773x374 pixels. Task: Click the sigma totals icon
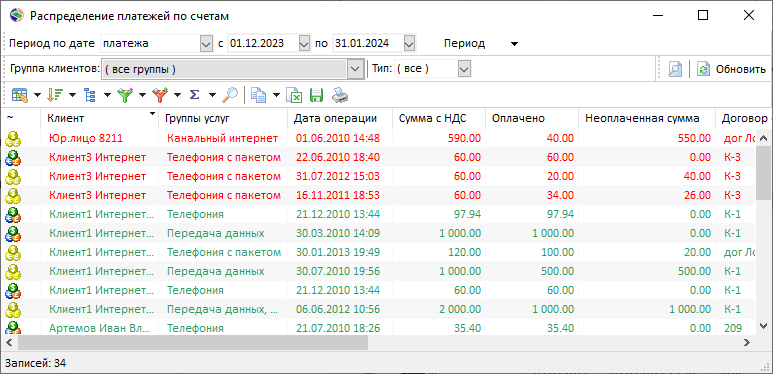click(x=195, y=95)
